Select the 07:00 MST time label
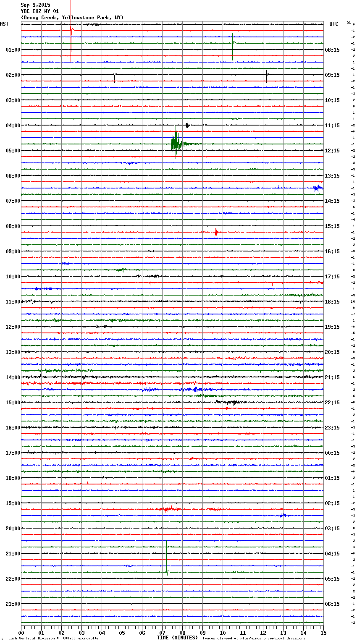The image size is (357, 644). coord(13,201)
